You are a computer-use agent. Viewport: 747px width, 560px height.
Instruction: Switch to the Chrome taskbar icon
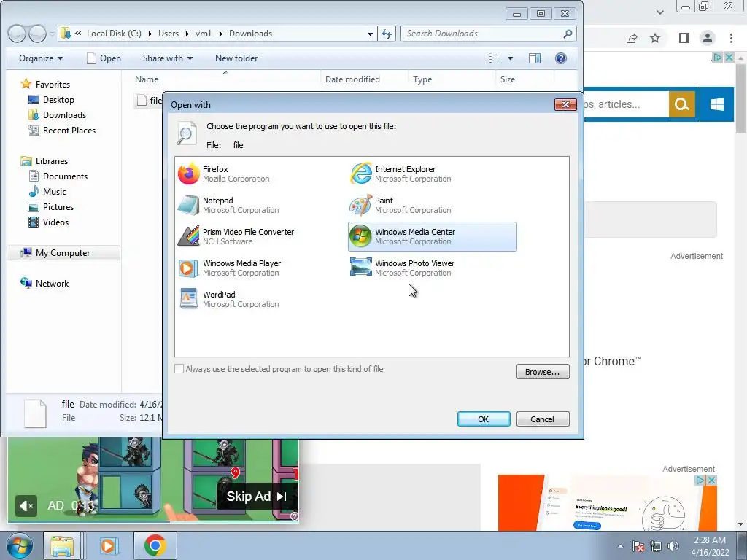click(x=155, y=545)
